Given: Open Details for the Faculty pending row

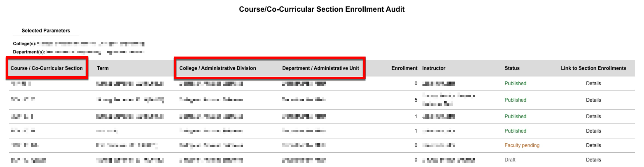Looking at the screenshot, I should (593, 145).
